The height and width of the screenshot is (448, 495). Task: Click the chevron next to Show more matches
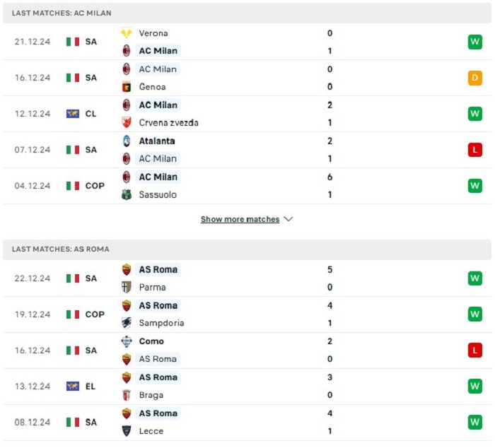289,219
